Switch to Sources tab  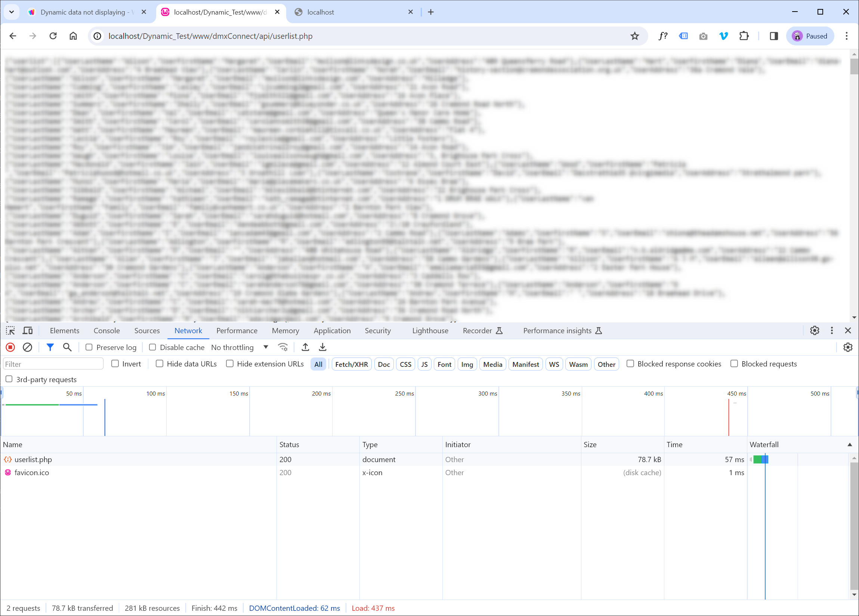(147, 331)
